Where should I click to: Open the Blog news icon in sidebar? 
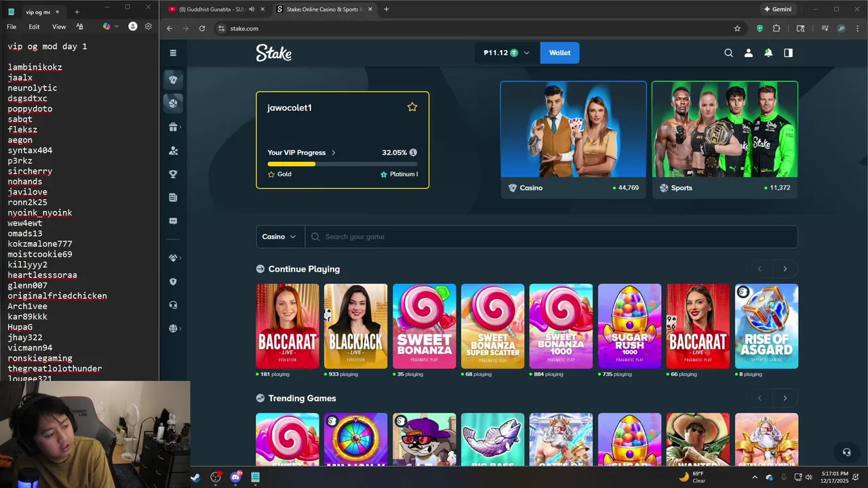pos(173,197)
